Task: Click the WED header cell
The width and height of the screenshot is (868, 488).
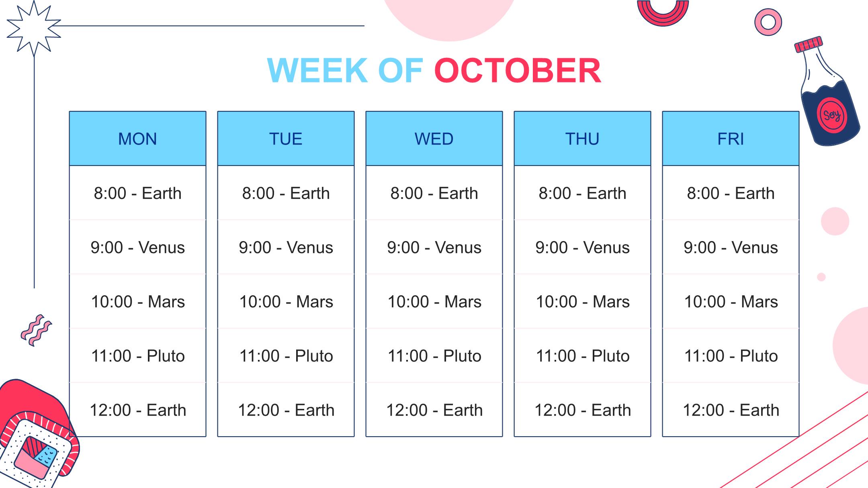Action: (x=434, y=139)
